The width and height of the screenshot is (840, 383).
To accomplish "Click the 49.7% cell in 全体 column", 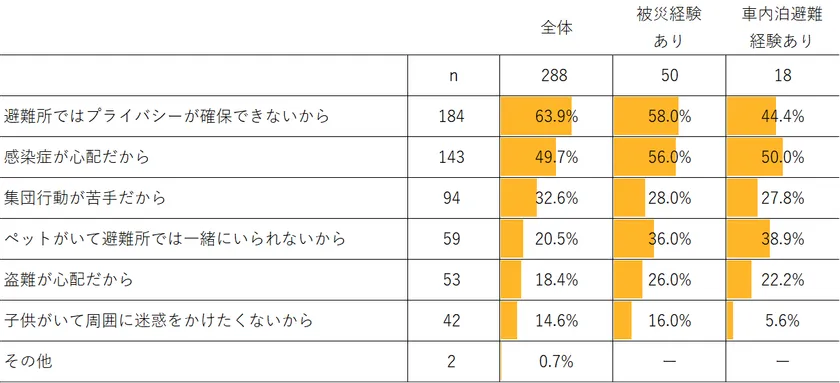I will pos(556,157).
